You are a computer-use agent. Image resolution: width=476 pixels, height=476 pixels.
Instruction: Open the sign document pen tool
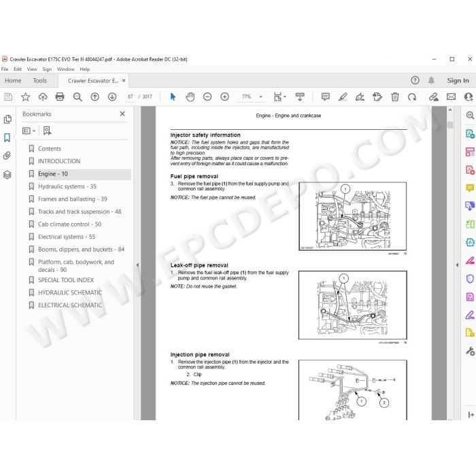(360, 97)
